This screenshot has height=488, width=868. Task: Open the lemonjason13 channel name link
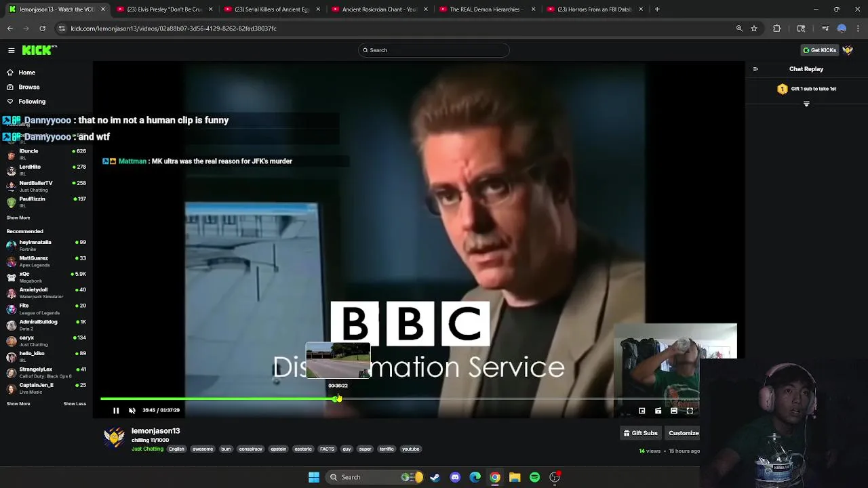coord(155,431)
